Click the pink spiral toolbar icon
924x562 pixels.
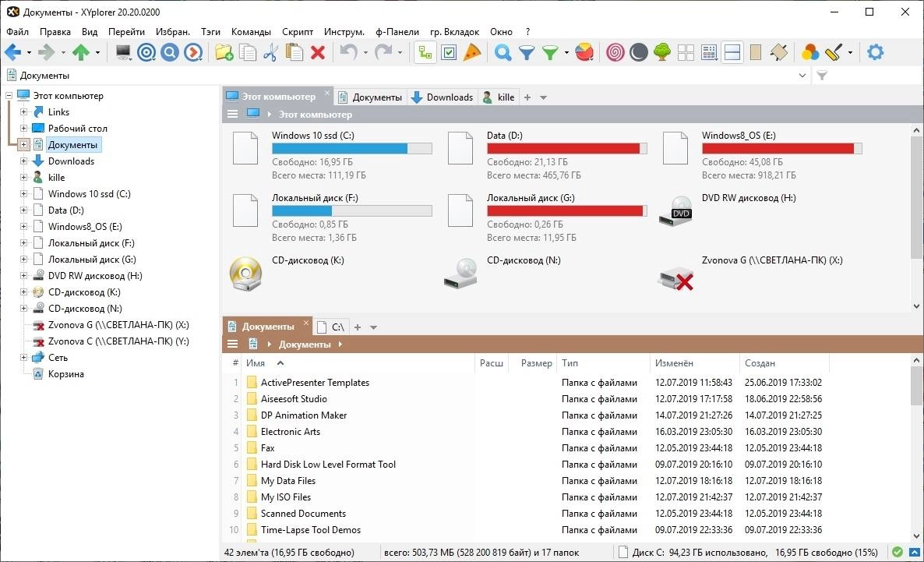pyautogui.click(x=615, y=52)
